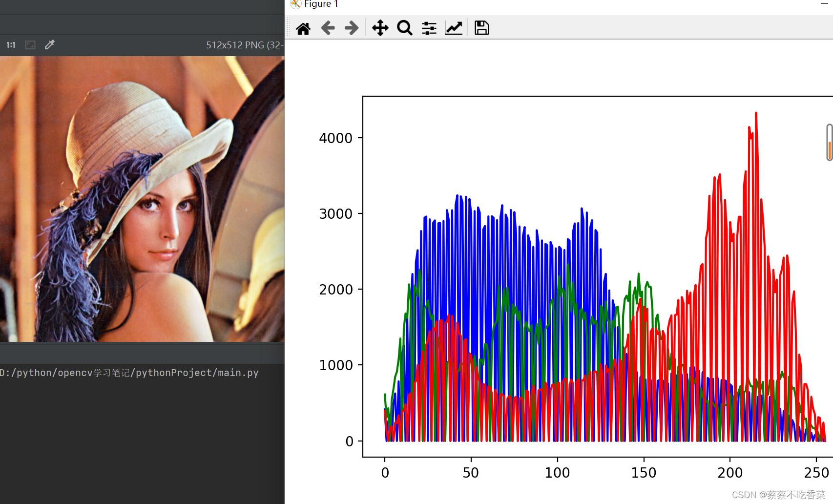Click the 1:1 actual size button

[11, 45]
